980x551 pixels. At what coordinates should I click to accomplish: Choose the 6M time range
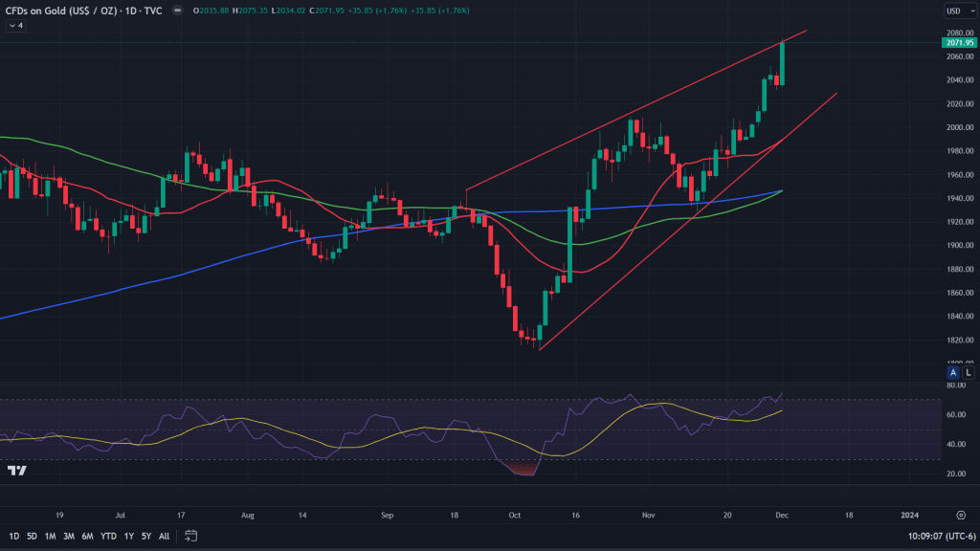point(87,536)
